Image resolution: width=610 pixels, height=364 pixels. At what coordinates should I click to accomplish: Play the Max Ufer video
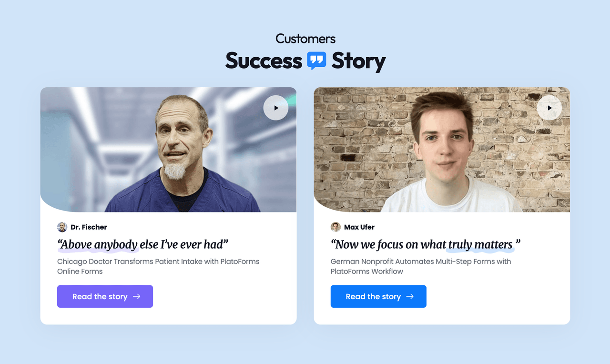tap(549, 108)
